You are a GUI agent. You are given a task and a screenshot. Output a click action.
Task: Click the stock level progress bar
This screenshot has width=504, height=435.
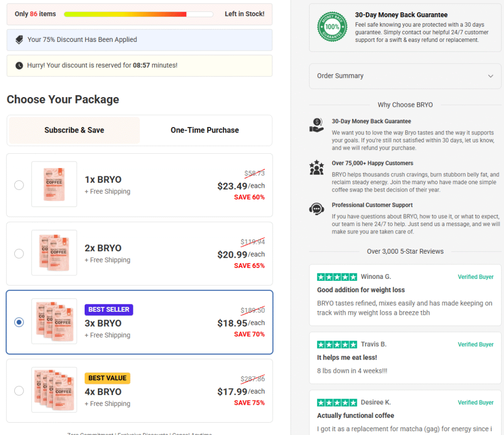coord(138,14)
